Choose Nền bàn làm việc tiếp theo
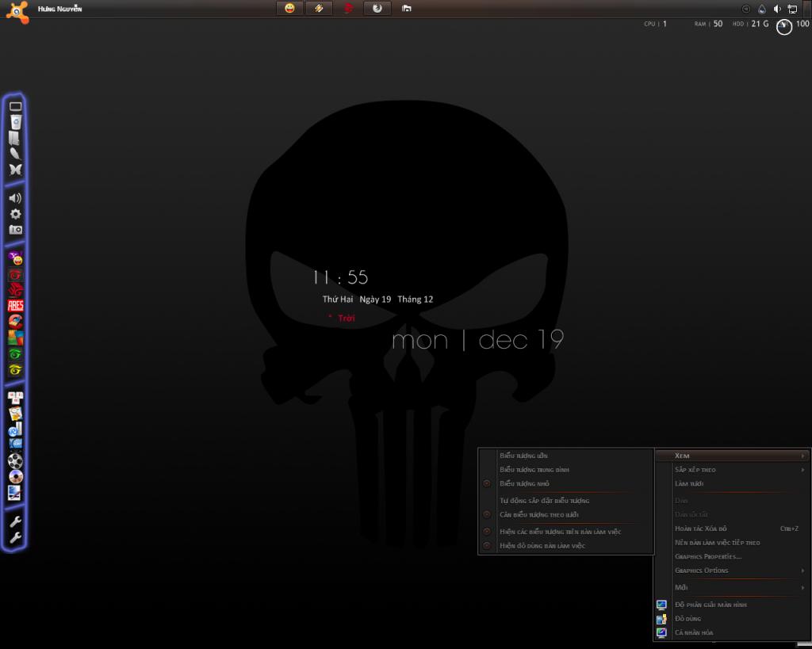 click(732, 542)
